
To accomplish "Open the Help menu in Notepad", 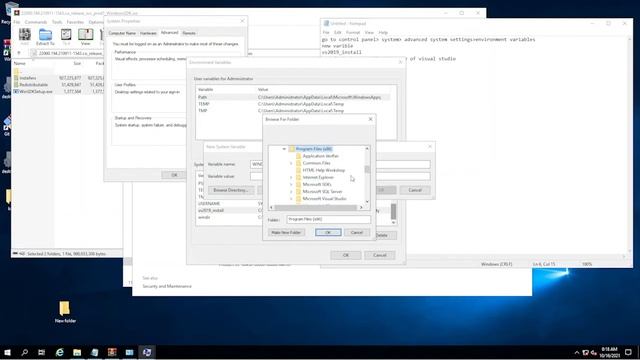I will [x=383, y=32].
